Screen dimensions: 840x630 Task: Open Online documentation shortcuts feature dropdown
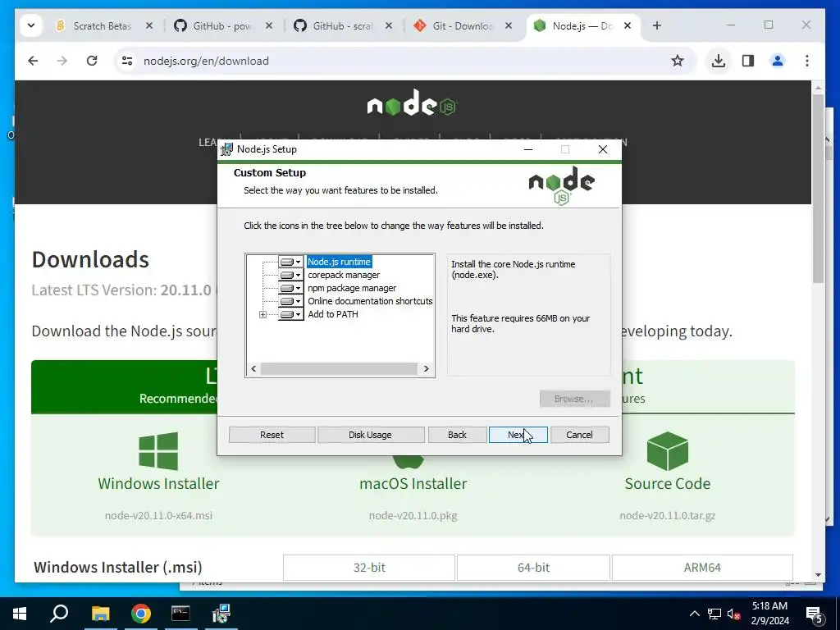click(291, 301)
